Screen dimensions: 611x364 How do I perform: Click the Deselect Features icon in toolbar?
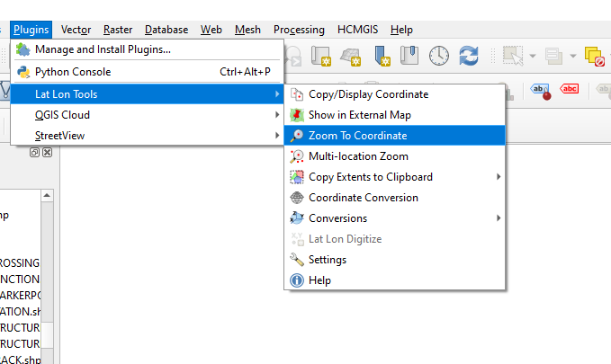click(595, 57)
